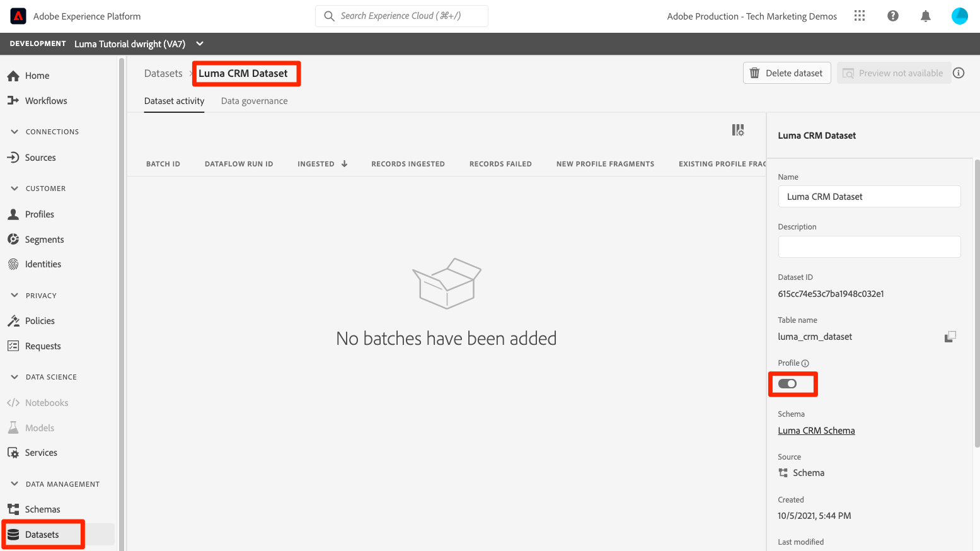Image resolution: width=980 pixels, height=551 pixels.
Task: Collapse the Data Management section
Action: click(14, 484)
